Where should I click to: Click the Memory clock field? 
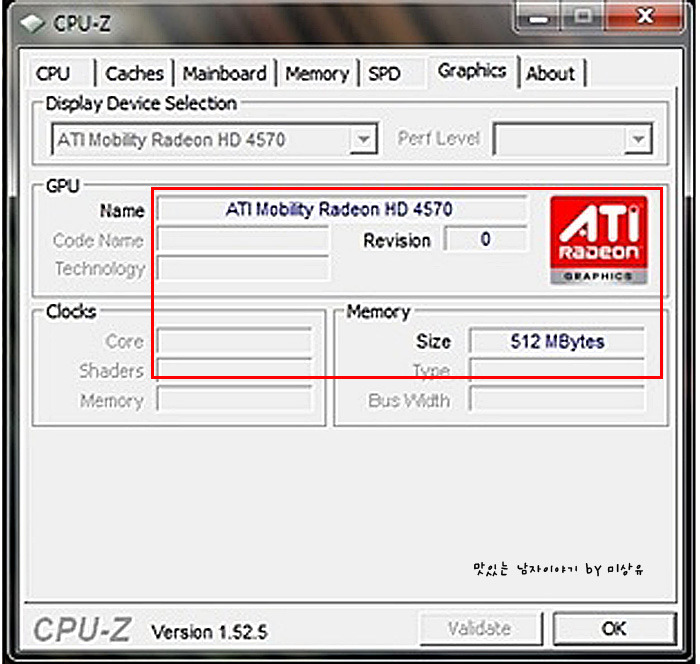click(x=234, y=400)
